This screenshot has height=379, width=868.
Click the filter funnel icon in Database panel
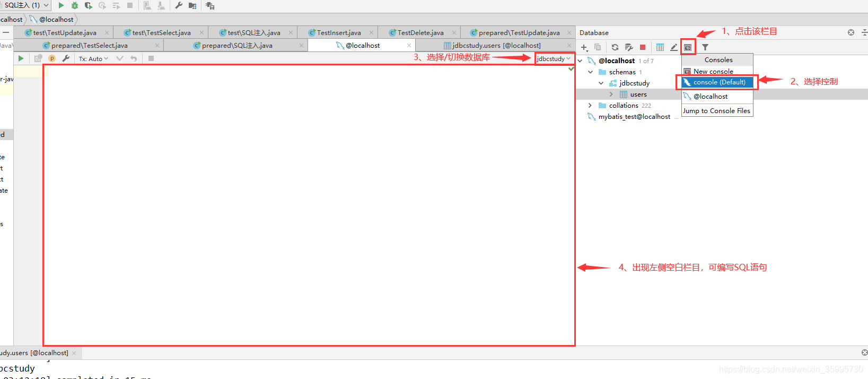click(x=705, y=47)
